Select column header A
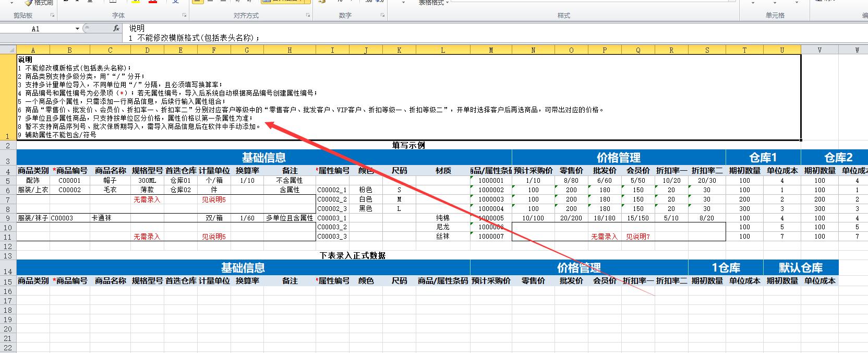 [x=33, y=50]
